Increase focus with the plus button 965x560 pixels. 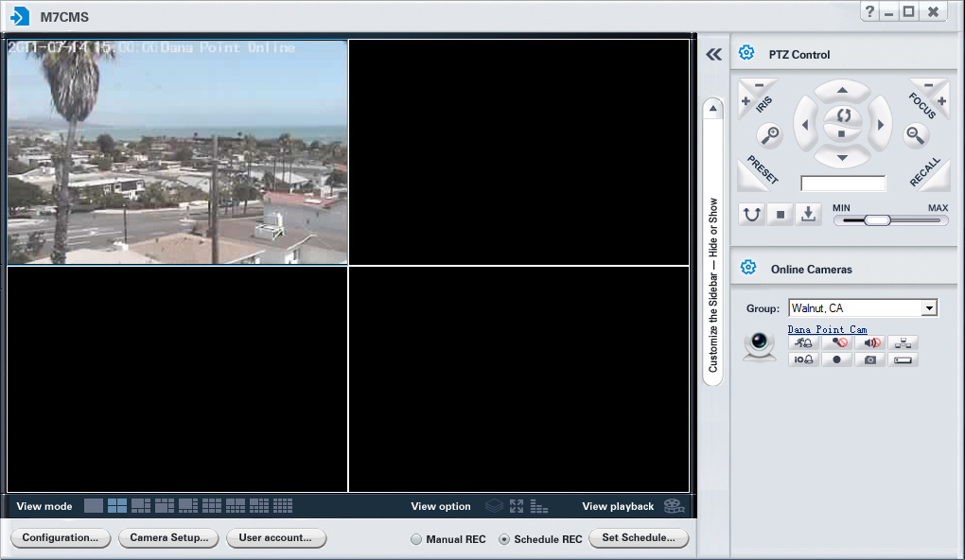pos(941,101)
